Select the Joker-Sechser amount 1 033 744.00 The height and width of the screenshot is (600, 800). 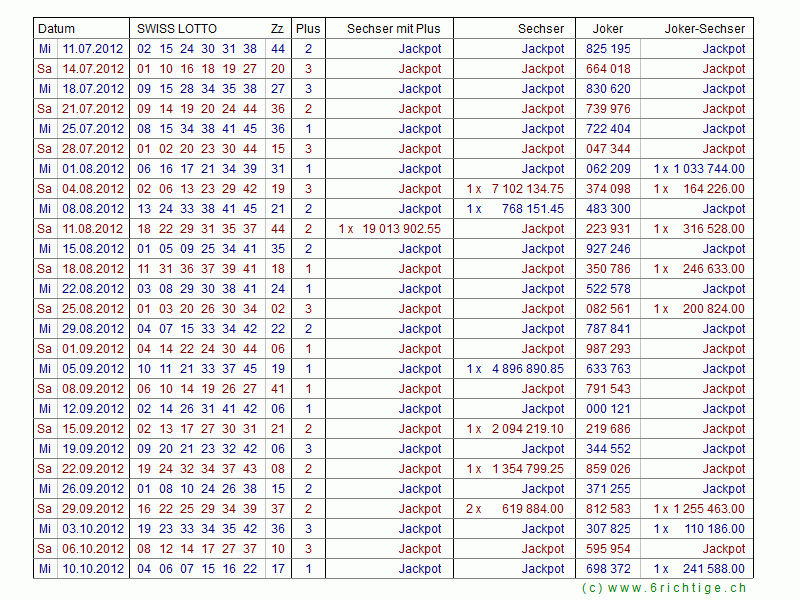708,169
